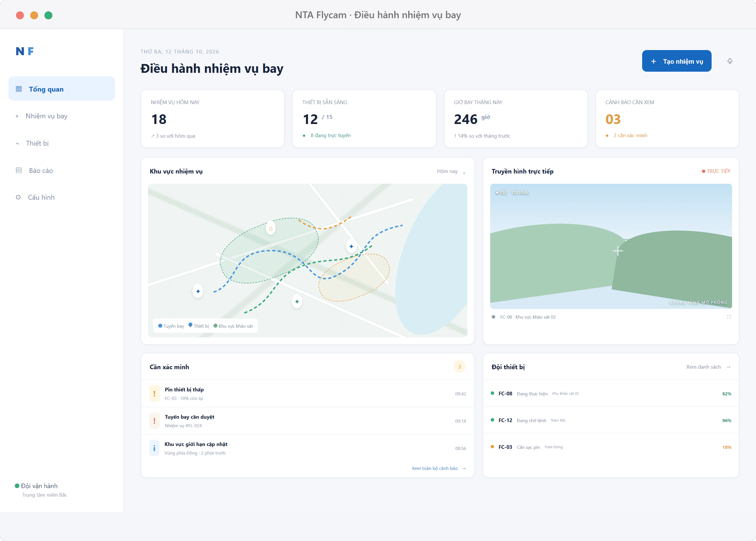Viewport: 756px width, 541px height.
Task: Open Xem danh sách link
Action: [x=708, y=367]
